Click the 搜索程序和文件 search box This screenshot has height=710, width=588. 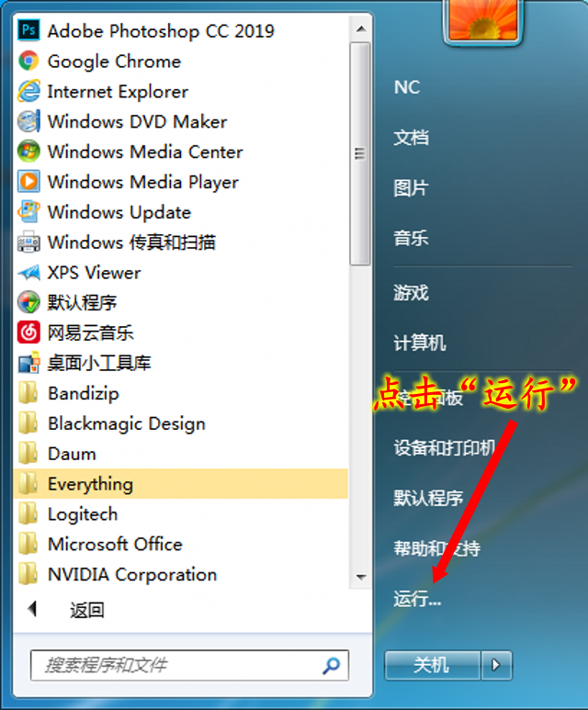189,665
